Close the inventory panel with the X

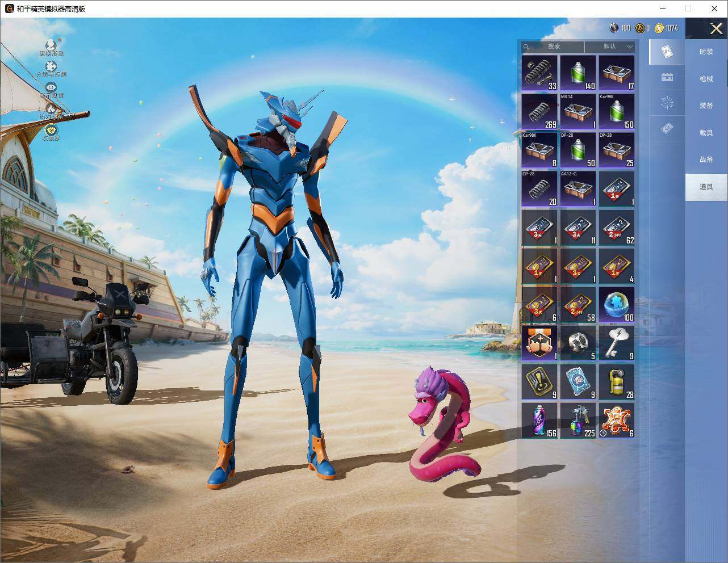(x=716, y=28)
